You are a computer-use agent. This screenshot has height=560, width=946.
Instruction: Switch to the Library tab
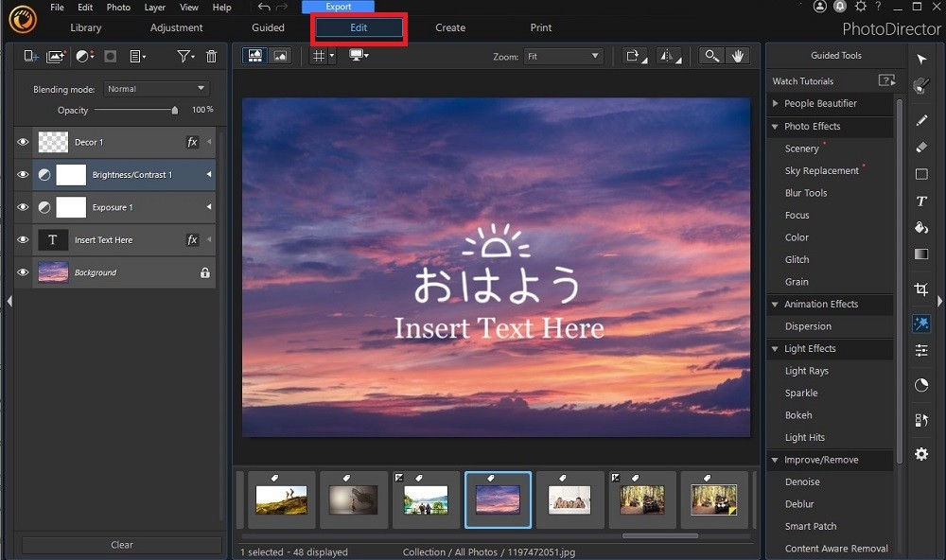(x=86, y=27)
